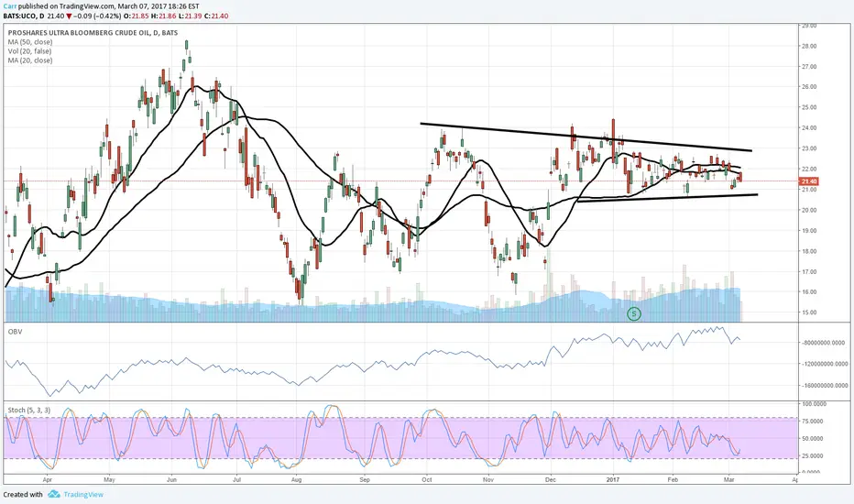Click the -80000000 OBV axis value
The height and width of the screenshot is (504, 854).
tap(823, 344)
